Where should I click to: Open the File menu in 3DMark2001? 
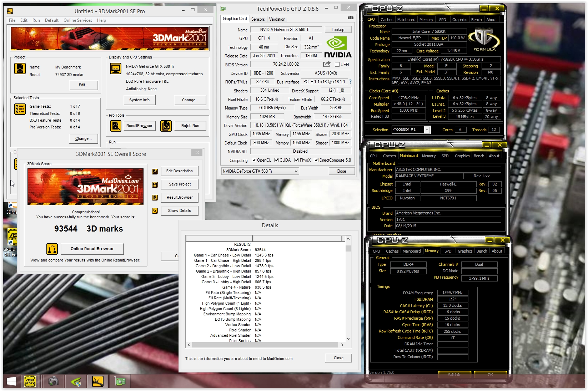(12, 20)
